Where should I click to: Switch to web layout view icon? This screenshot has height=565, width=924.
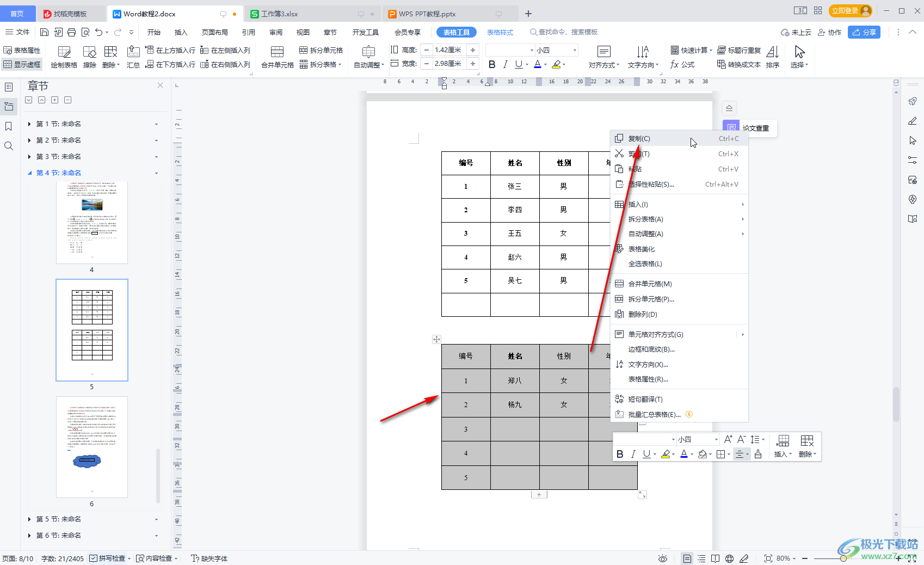[730, 558]
